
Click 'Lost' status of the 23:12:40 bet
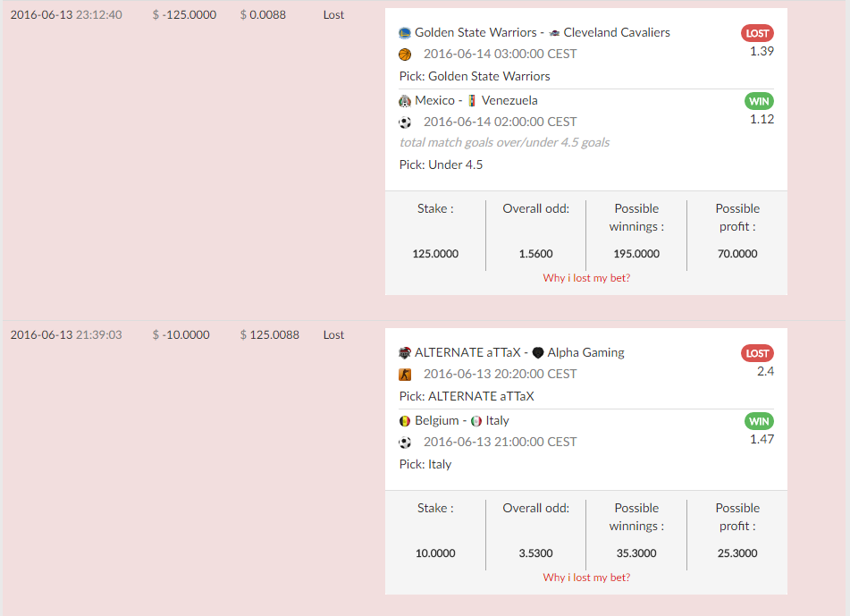[333, 14]
